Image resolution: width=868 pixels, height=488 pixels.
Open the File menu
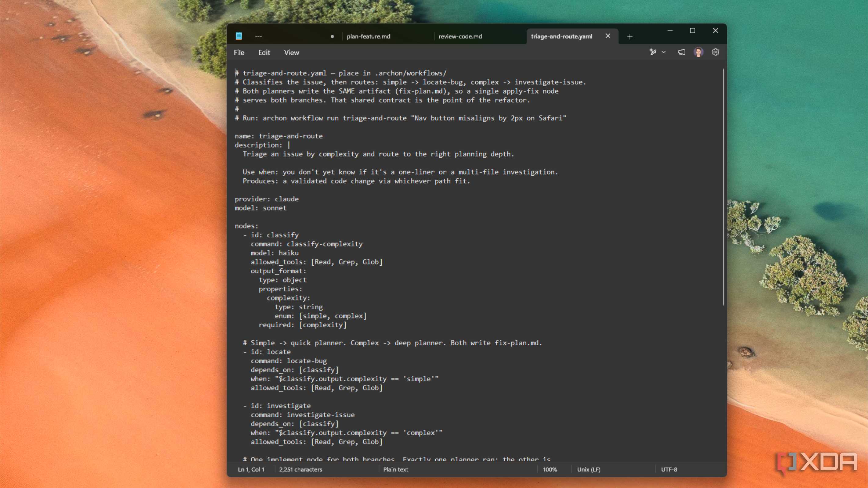(x=239, y=52)
